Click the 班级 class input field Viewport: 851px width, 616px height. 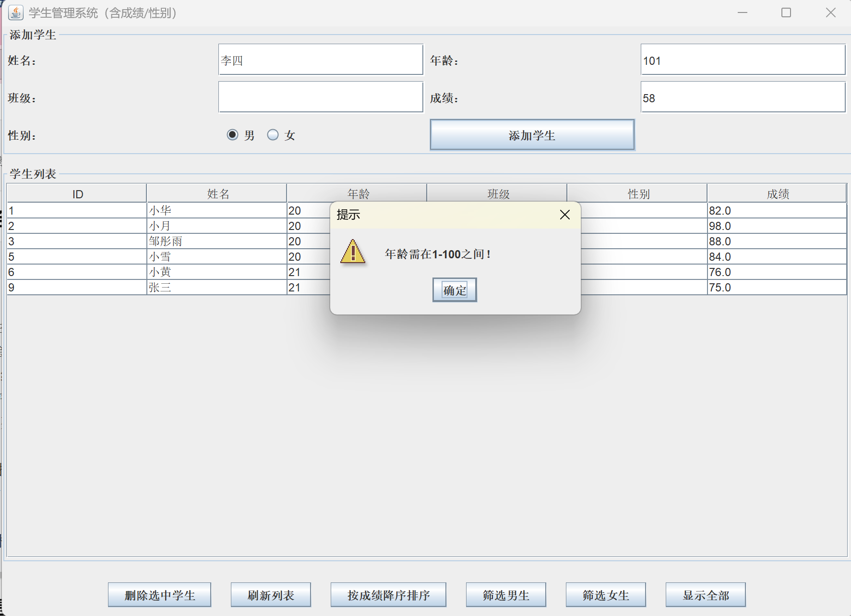320,97
